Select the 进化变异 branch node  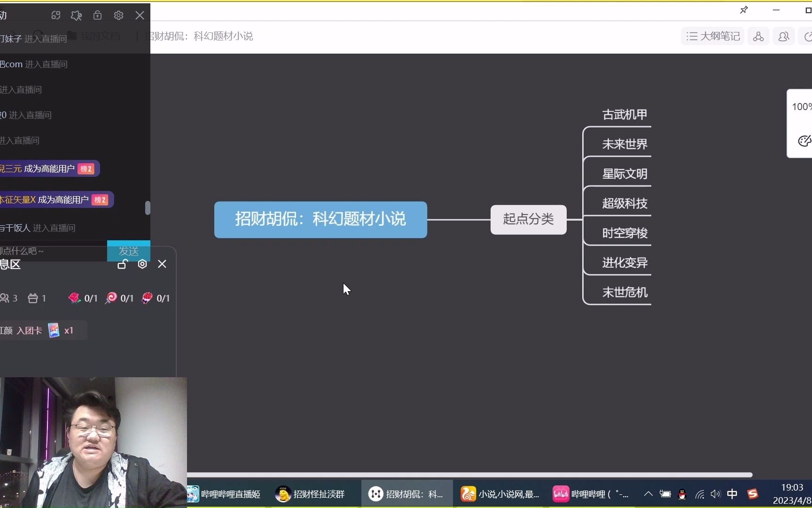(625, 263)
